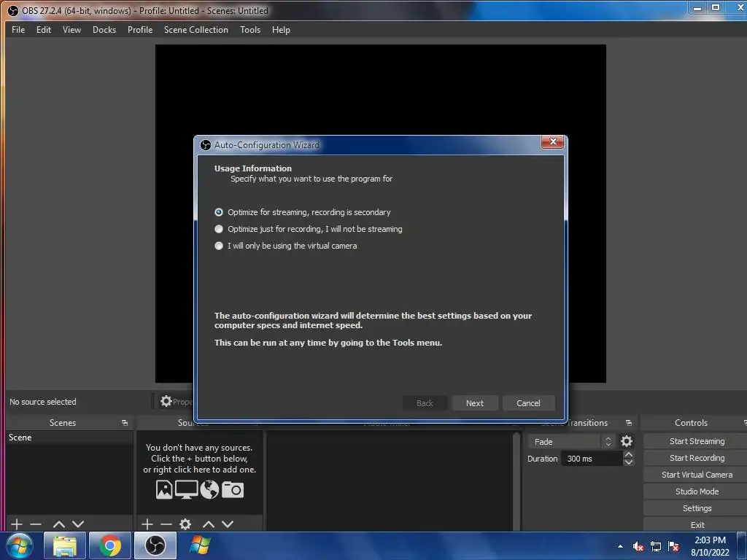Open the Profile menu
Viewport: 747px width, 560px height.
tap(140, 29)
